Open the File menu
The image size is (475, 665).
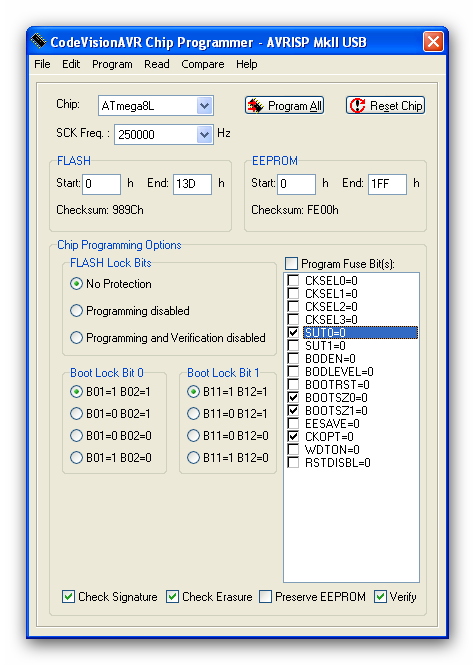coord(42,64)
